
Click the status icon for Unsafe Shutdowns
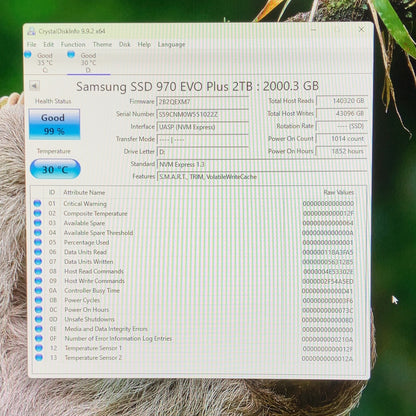(39, 319)
